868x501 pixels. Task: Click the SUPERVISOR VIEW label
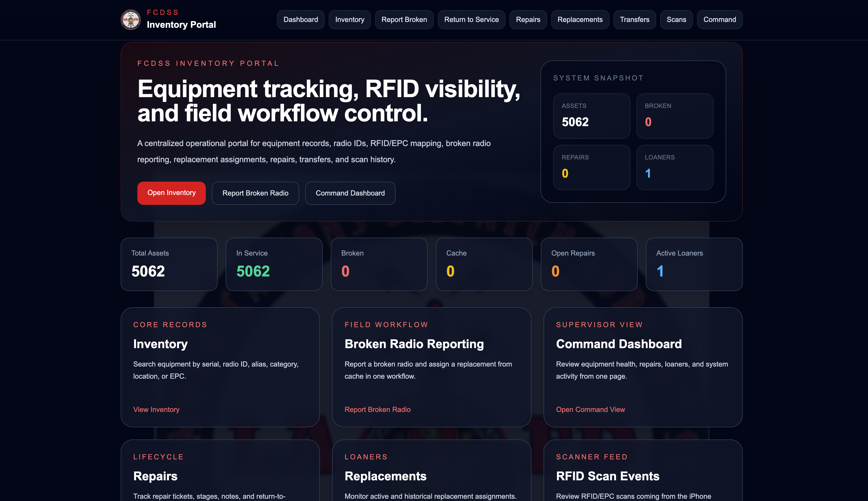[x=599, y=324]
